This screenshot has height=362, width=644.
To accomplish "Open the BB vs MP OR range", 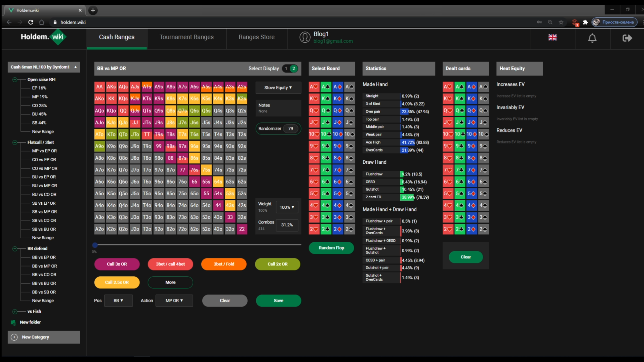I will [45, 266].
